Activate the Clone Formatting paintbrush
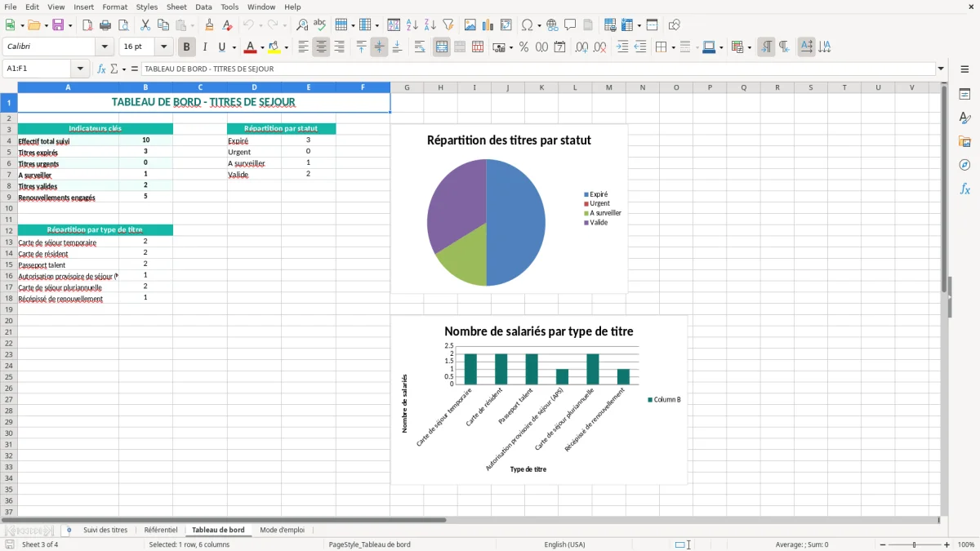 pos(209,25)
